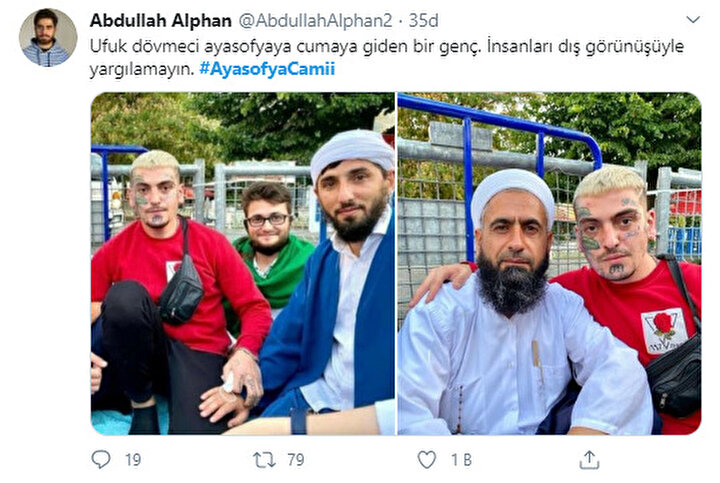Click the share upload icon

click(589, 460)
